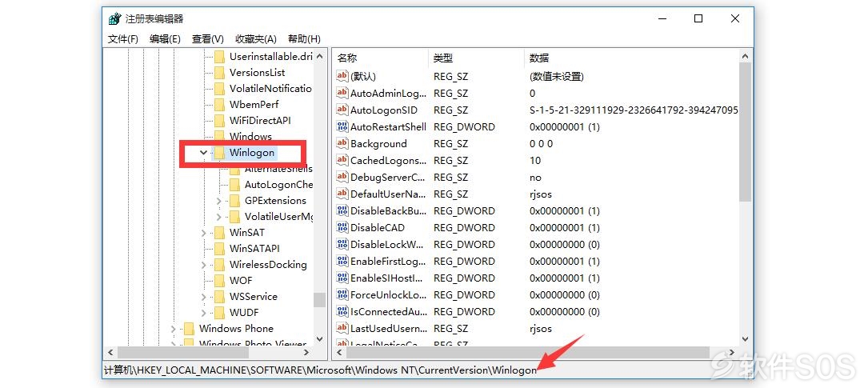Click the AutoAdminLog... string value icon
This screenshot has width=868, height=388.
pos(342,93)
